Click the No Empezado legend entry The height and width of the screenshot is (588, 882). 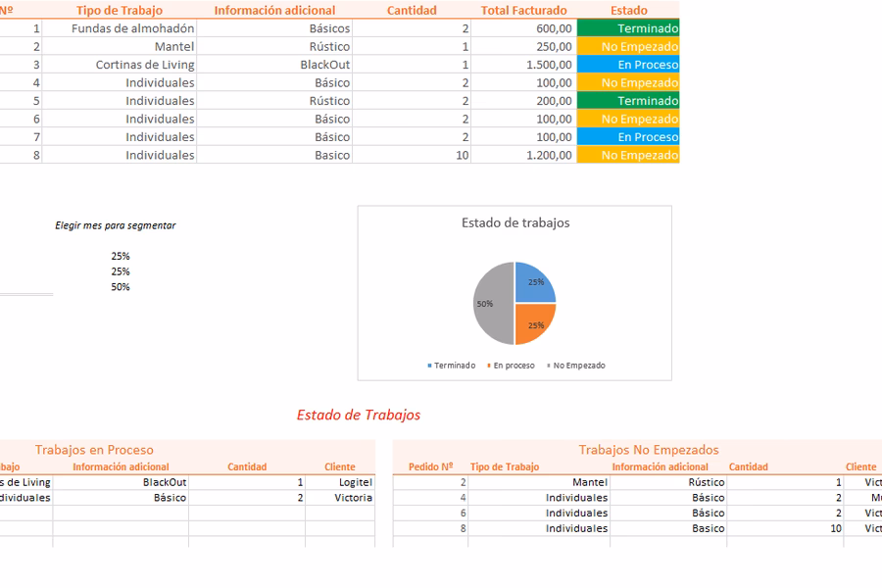coord(577,366)
